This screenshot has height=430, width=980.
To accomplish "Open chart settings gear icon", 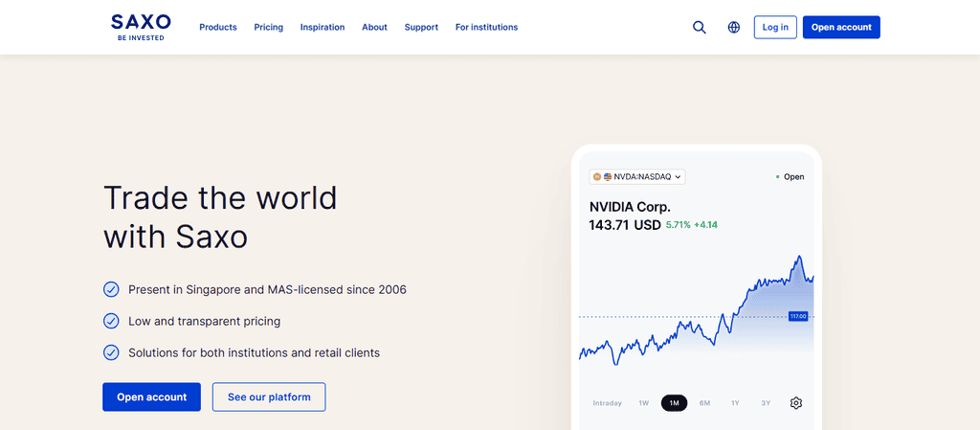I will 795,403.
